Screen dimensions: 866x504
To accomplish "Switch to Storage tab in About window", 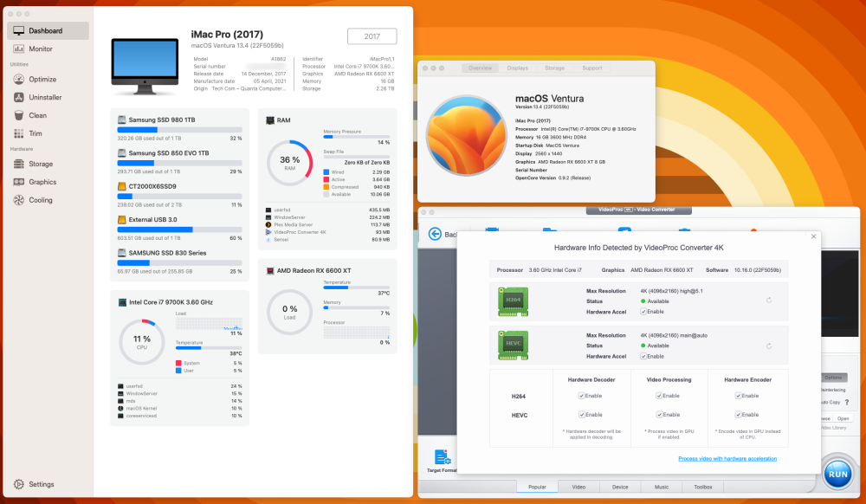I will click(x=554, y=68).
